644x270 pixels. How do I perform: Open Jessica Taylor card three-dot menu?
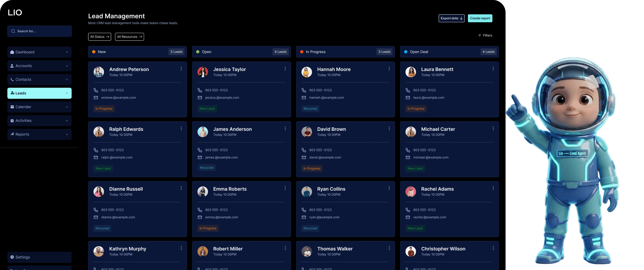pos(285,69)
